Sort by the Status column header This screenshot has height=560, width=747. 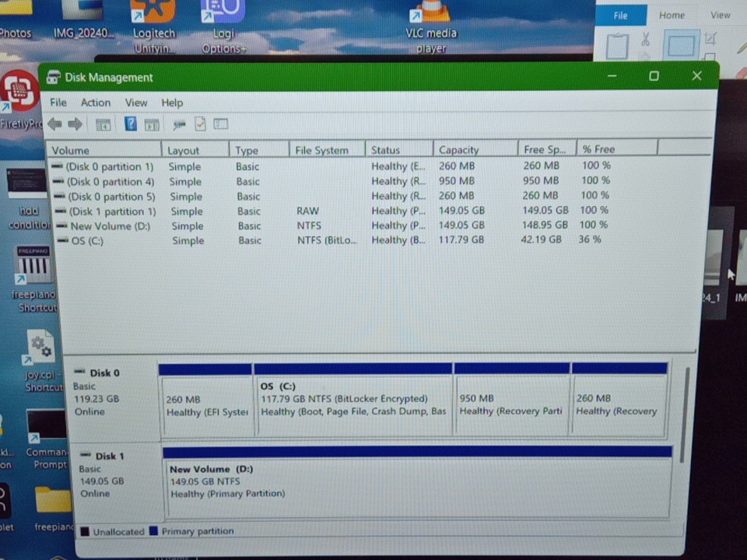399,149
